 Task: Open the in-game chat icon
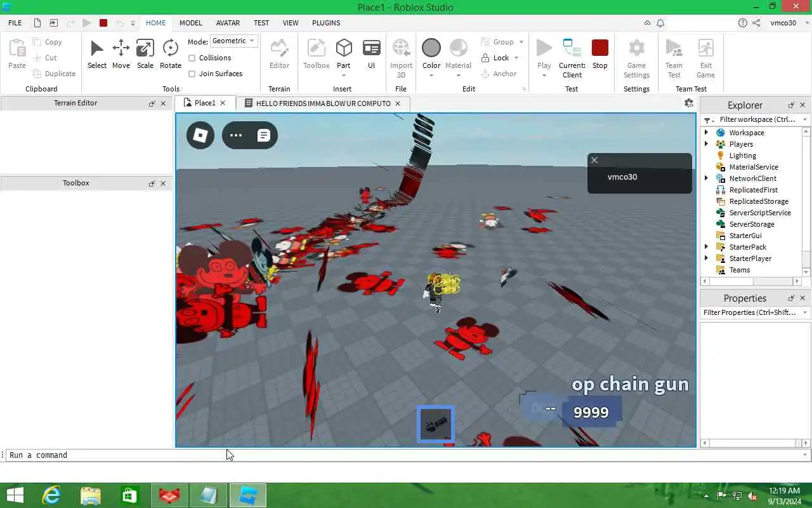[x=264, y=135]
